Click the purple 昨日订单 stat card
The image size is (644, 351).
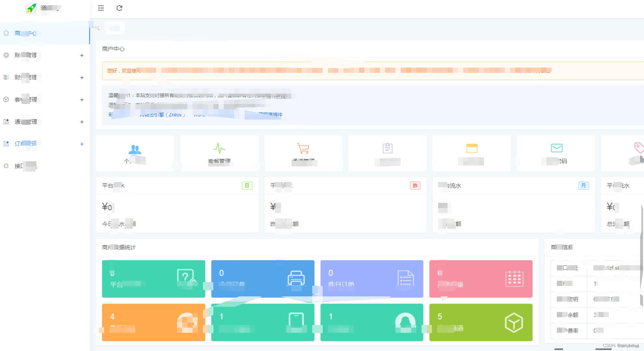(x=371, y=279)
